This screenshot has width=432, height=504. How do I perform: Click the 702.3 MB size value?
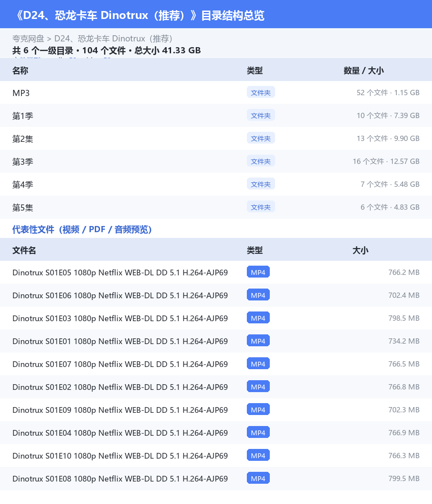(404, 410)
